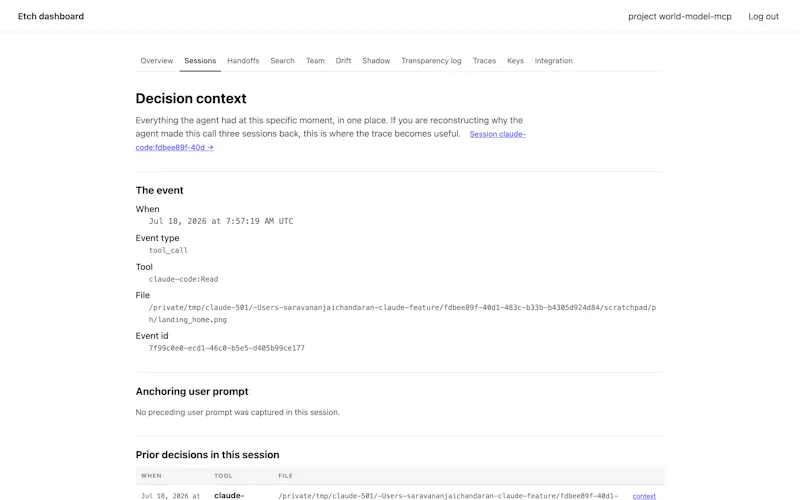The width and height of the screenshot is (800, 500).
Task: Click the WHEN column header
Action: tap(151, 476)
